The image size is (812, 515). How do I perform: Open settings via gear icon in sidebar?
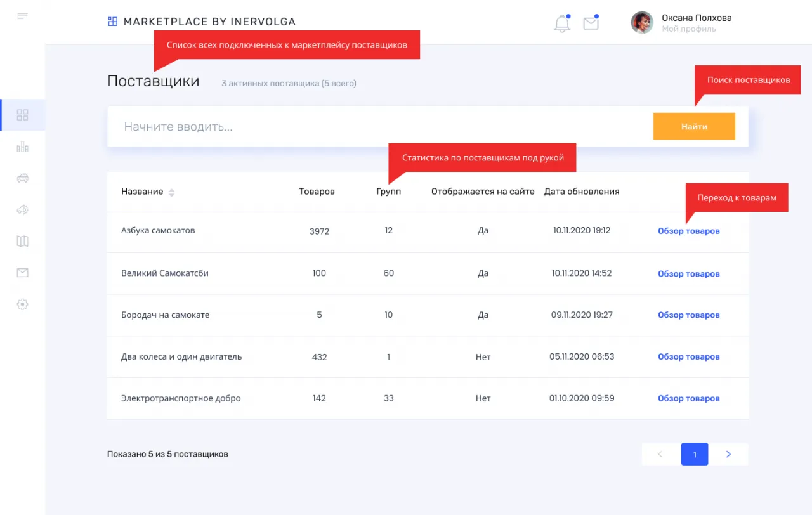tap(23, 304)
